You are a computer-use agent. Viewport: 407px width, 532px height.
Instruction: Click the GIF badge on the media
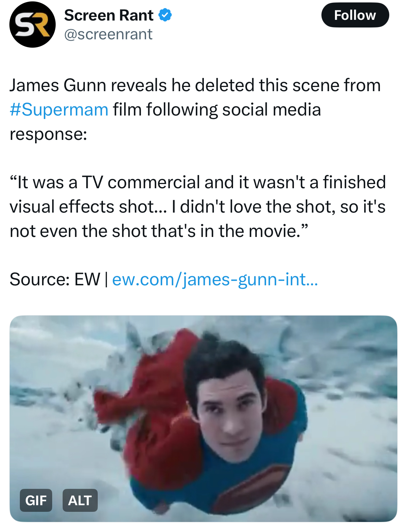coord(36,500)
